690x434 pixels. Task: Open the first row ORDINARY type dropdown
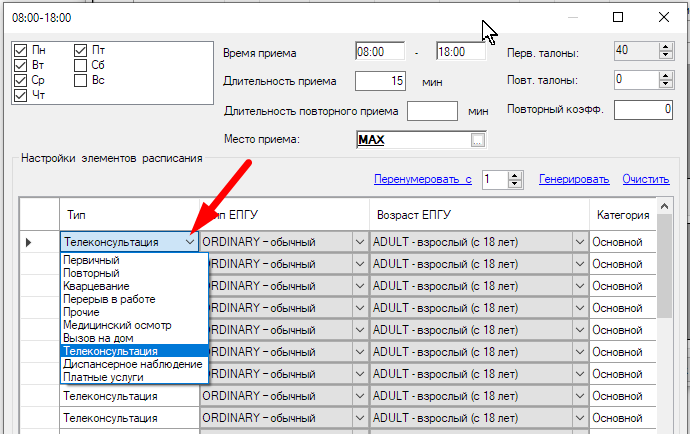[x=360, y=242]
